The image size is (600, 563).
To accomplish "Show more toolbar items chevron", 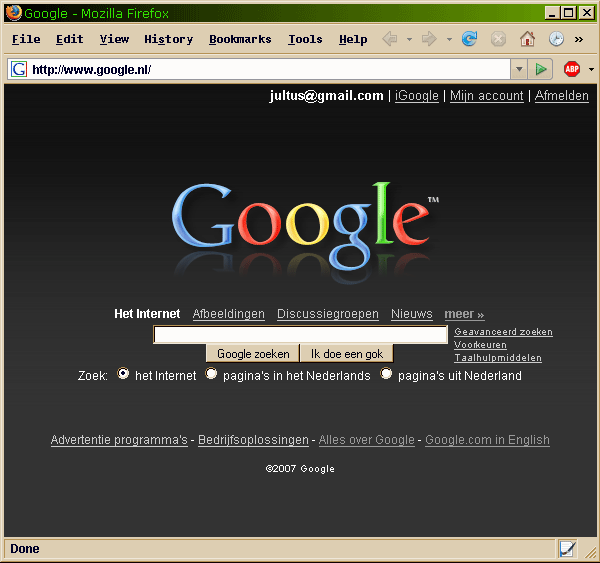I will click(579, 39).
